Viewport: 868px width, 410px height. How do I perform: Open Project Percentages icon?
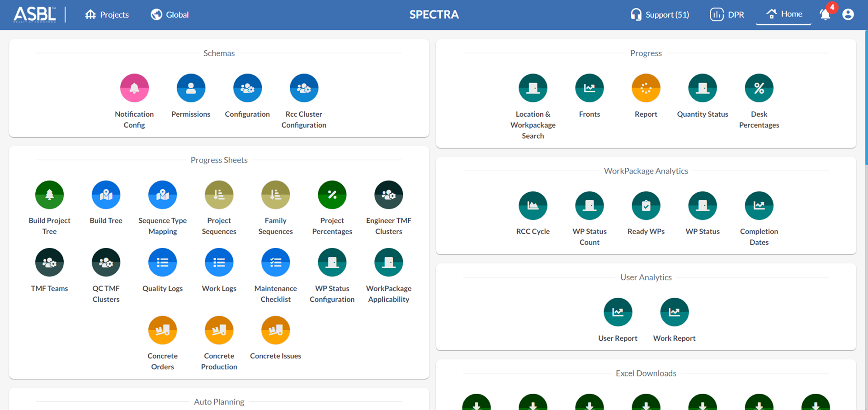tap(332, 195)
